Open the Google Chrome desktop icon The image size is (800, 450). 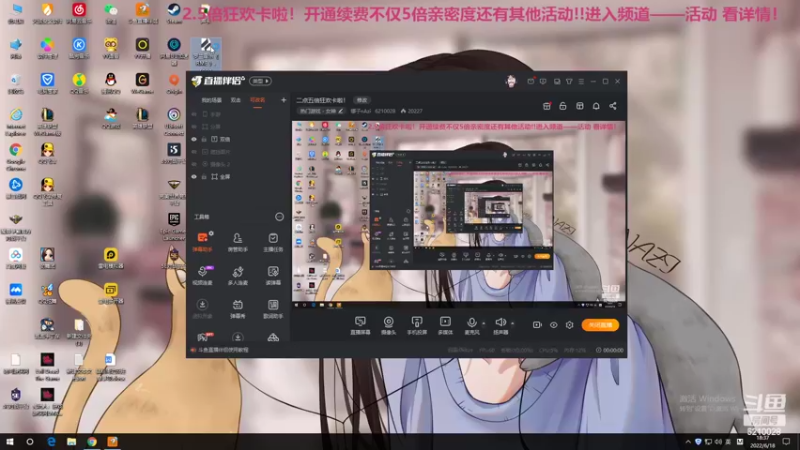16,157
